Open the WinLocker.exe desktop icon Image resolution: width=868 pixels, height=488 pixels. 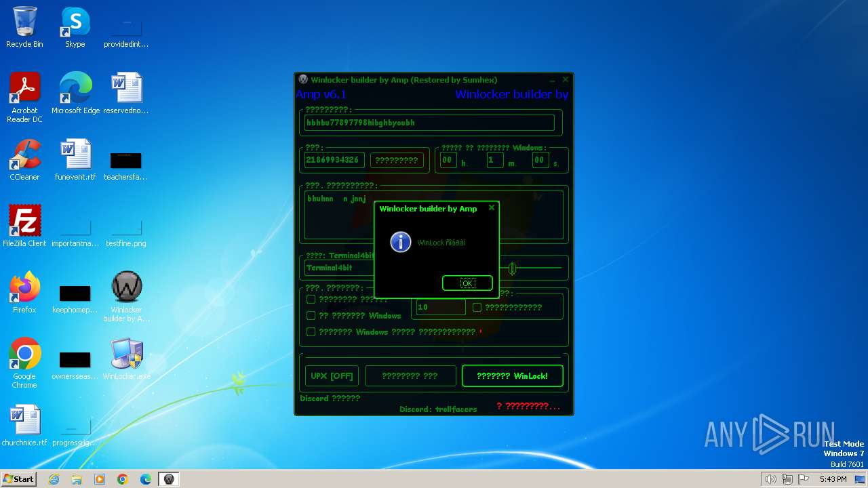point(126,359)
